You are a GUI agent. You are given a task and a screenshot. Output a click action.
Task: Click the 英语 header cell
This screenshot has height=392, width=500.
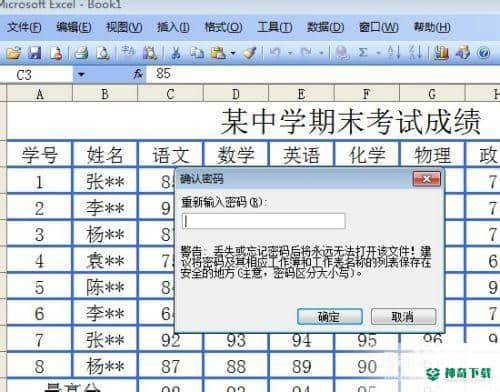click(x=301, y=155)
